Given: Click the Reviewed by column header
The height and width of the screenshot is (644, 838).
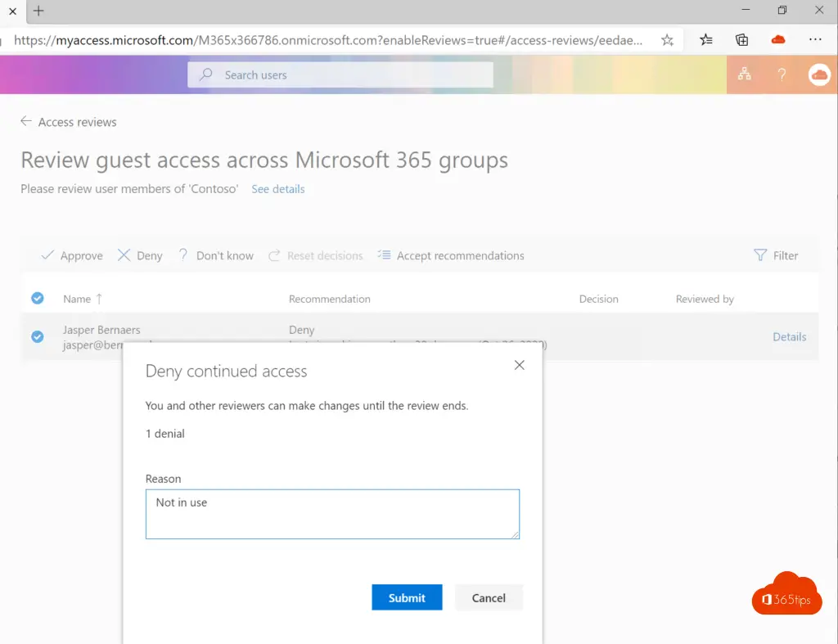Looking at the screenshot, I should click(705, 299).
